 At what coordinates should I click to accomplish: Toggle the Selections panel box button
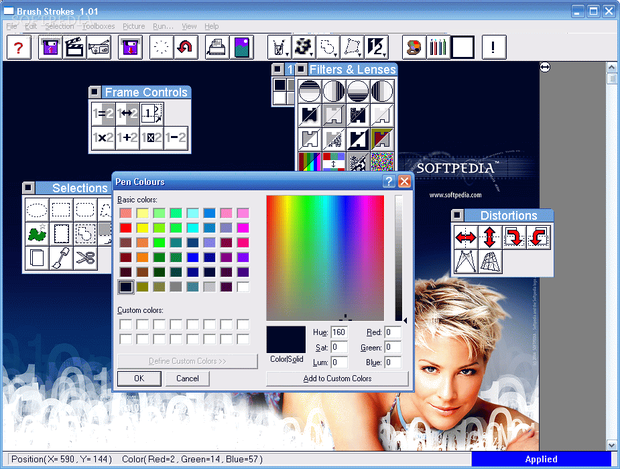(x=28, y=188)
